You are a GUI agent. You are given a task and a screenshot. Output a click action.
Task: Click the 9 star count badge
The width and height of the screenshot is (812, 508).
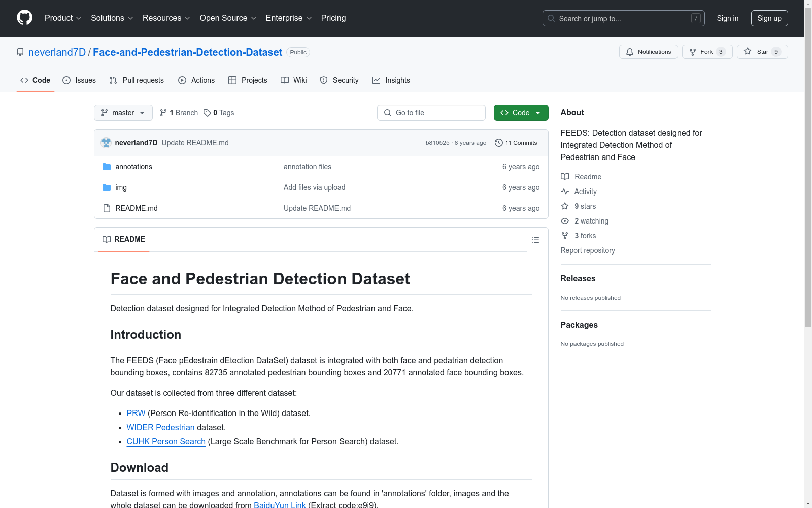(776, 52)
